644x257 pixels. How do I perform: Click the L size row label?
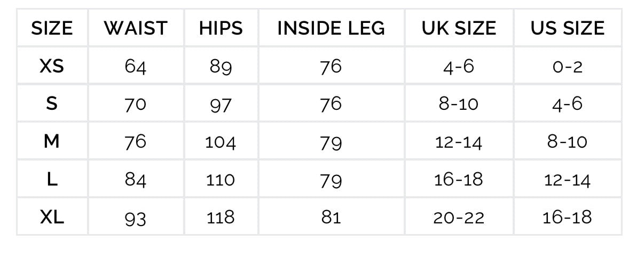[52, 180]
